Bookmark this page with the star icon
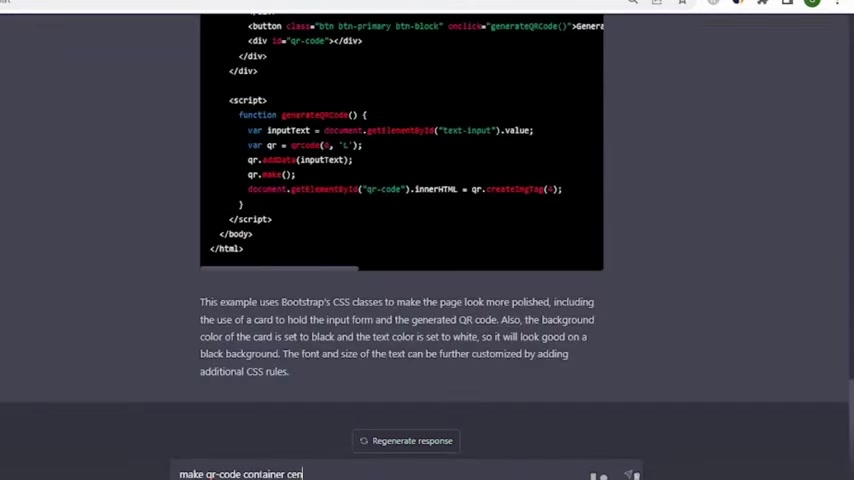854x480 pixels. pos(681,2)
